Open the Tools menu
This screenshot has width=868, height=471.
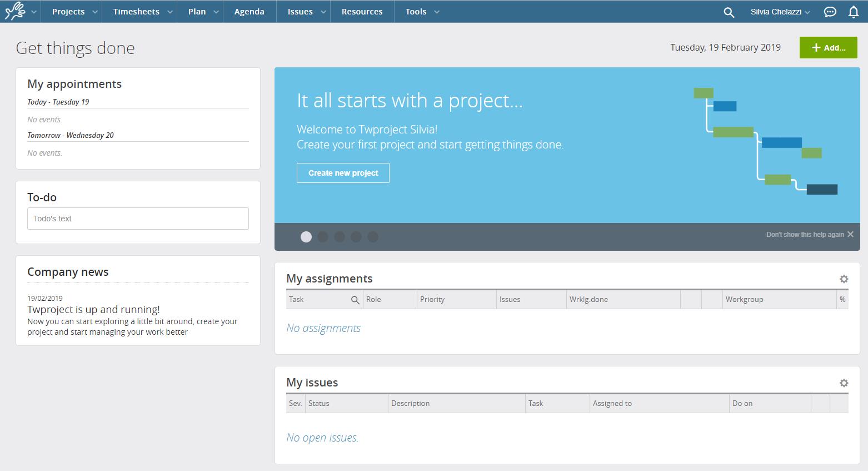click(416, 12)
